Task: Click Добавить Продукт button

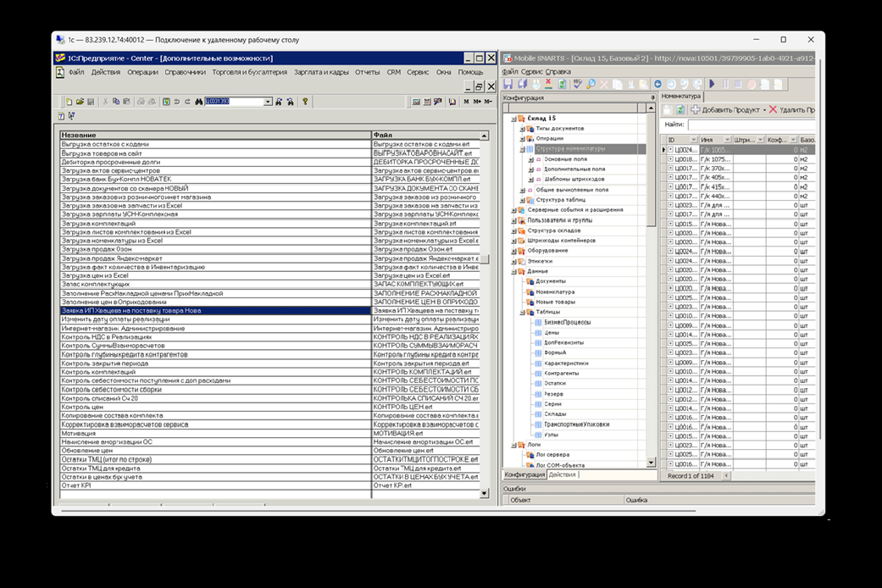Action: 725,110
